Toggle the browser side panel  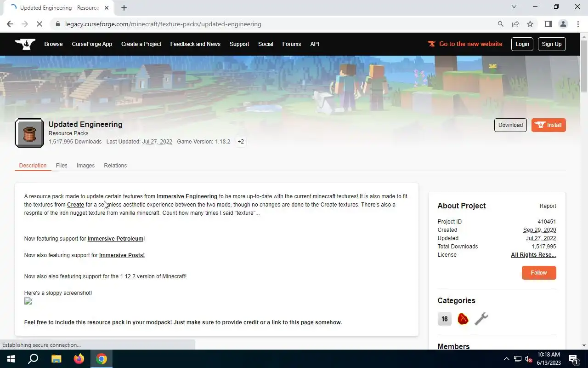pyautogui.click(x=548, y=24)
